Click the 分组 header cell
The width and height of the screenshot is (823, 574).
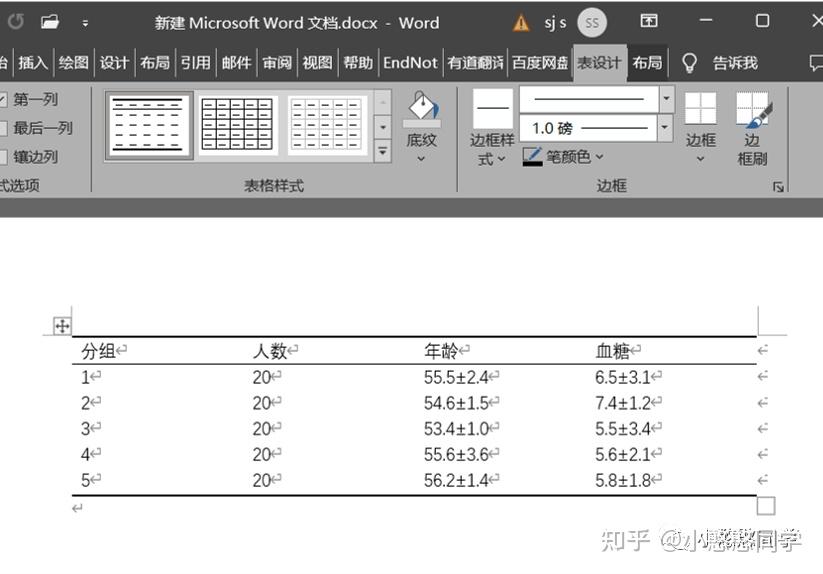pos(98,350)
